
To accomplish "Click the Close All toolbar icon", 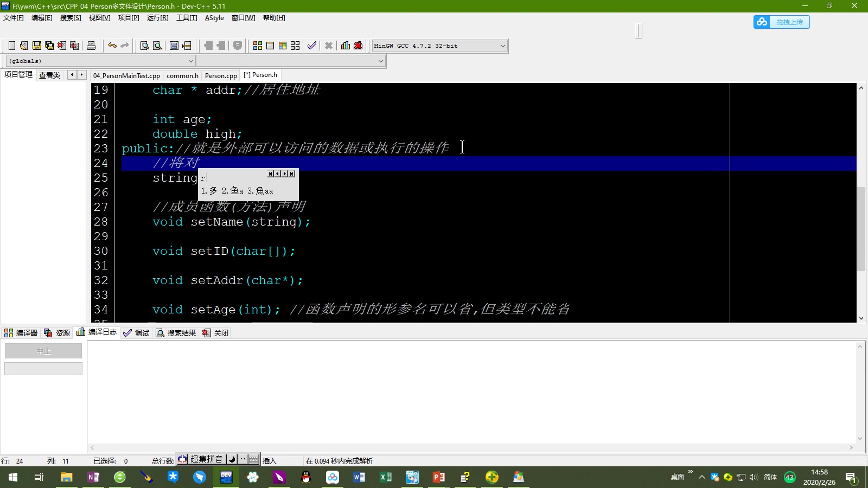I will click(x=74, y=46).
